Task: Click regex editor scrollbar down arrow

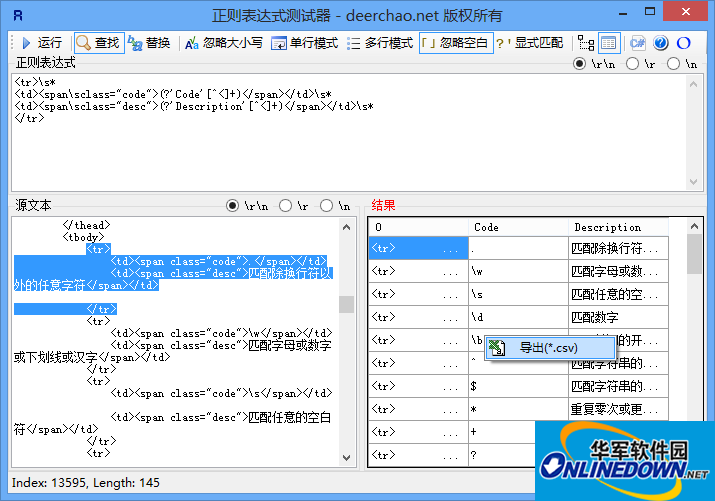Action: [x=694, y=181]
